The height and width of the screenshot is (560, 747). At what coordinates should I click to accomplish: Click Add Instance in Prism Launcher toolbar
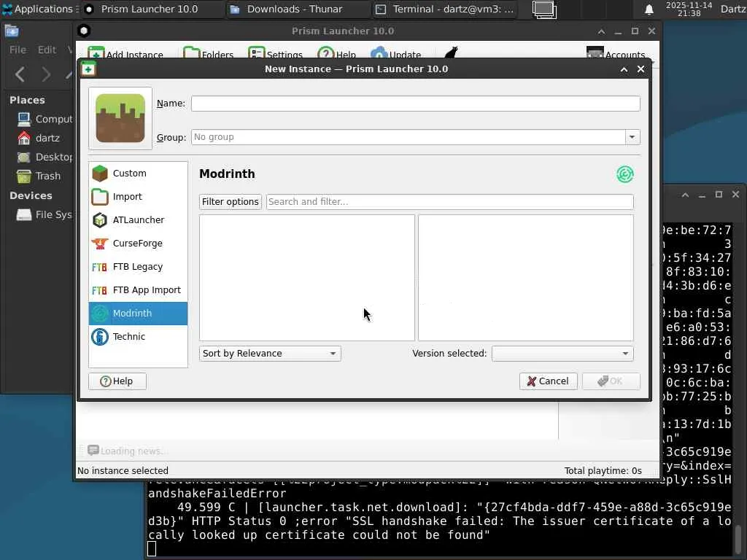[x=125, y=54]
